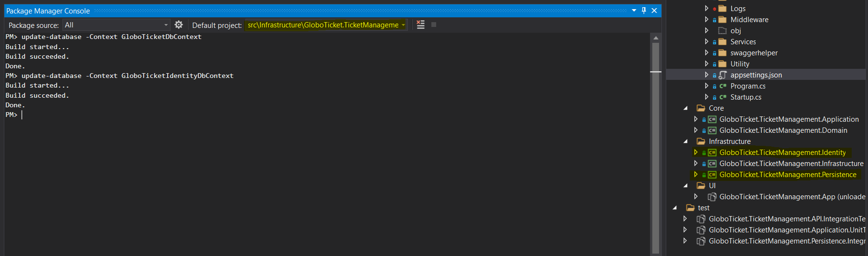Select the Utility folder
Viewport: 868px width, 256px height.
tap(740, 64)
